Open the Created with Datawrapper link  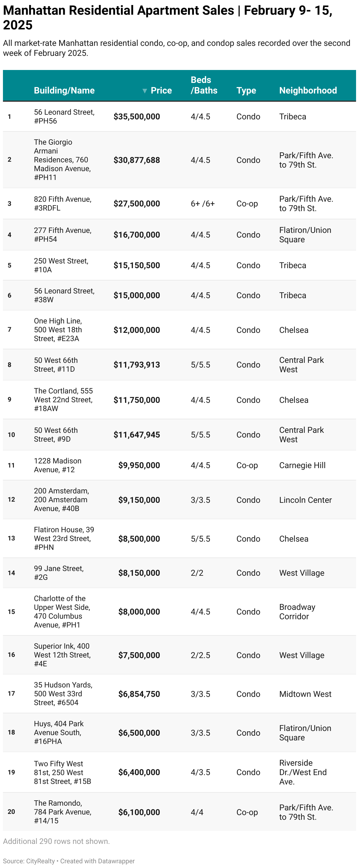click(97, 861)
